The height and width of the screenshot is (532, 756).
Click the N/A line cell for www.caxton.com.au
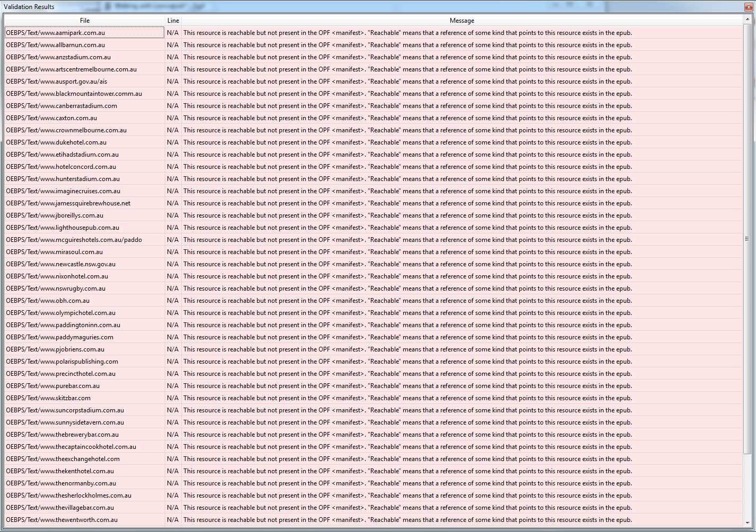pos(173,118)
